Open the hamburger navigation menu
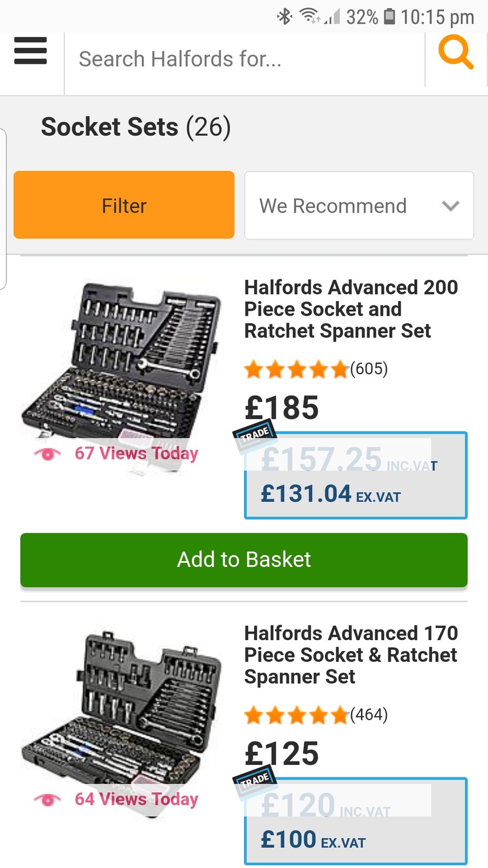488x868 pixels. (x=30, y=51)
